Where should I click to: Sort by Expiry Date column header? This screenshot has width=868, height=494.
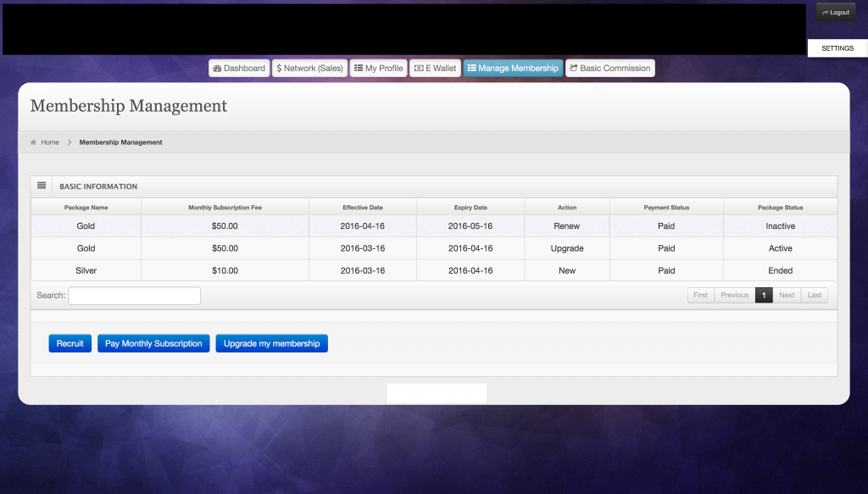pos(470,208)
